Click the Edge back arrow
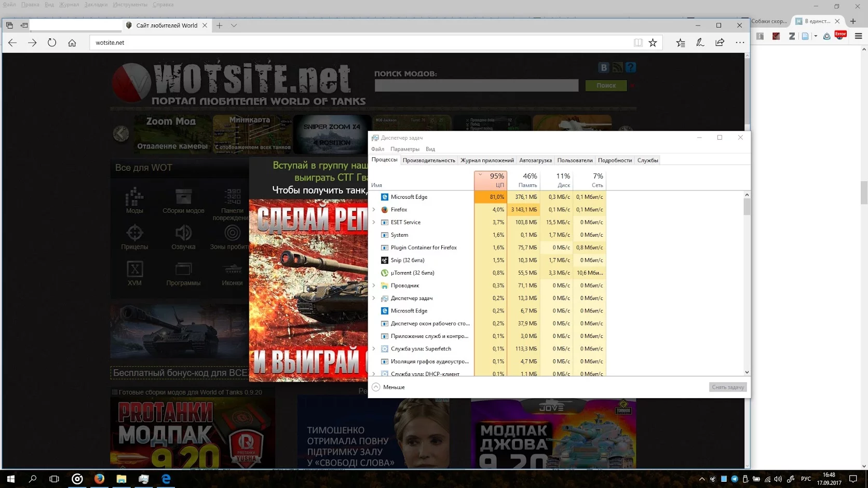 [12, 43]
